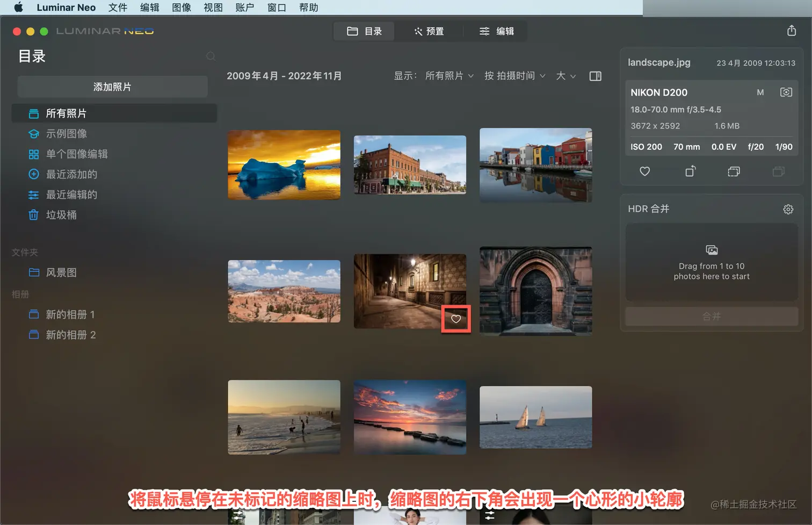
Task: Select the red canyon landscape thumbnail
Action: 284,291
